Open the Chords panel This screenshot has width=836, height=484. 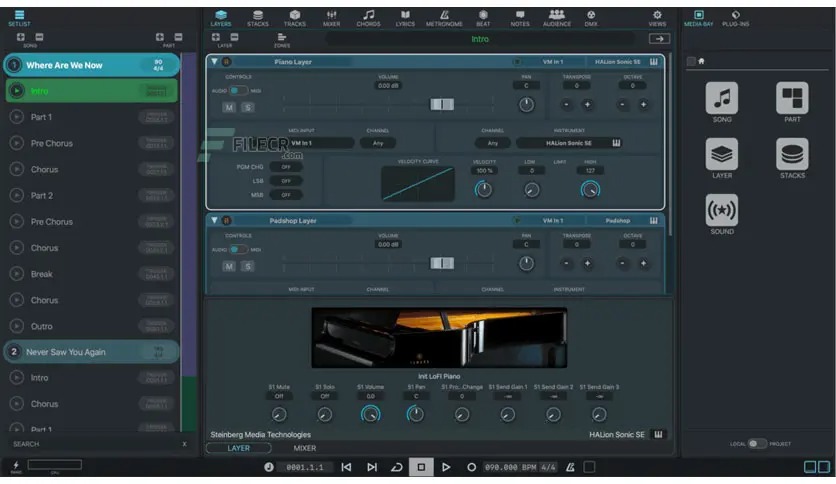[x=368, y=18]
